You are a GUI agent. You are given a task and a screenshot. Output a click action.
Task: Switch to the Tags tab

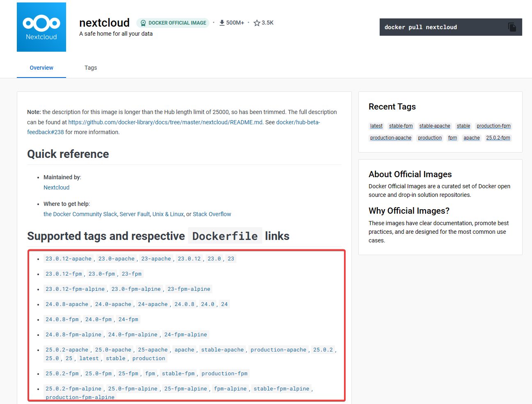(x=91, y=68)
